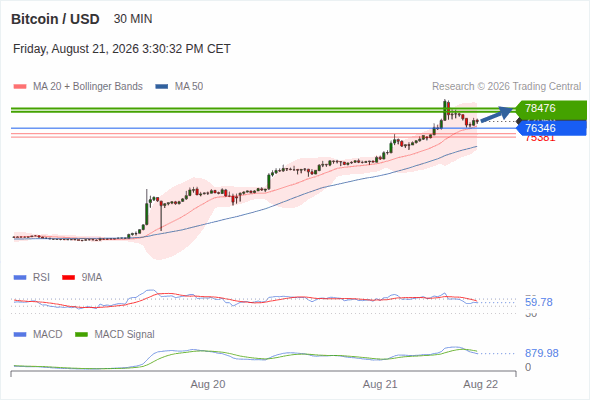Click the Bitcoin / USD title
The image size is (590, 400).
(55, 19)
